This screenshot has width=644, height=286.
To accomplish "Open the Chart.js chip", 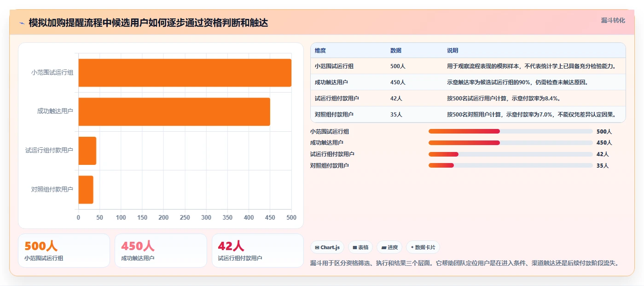I will [327, 247].
